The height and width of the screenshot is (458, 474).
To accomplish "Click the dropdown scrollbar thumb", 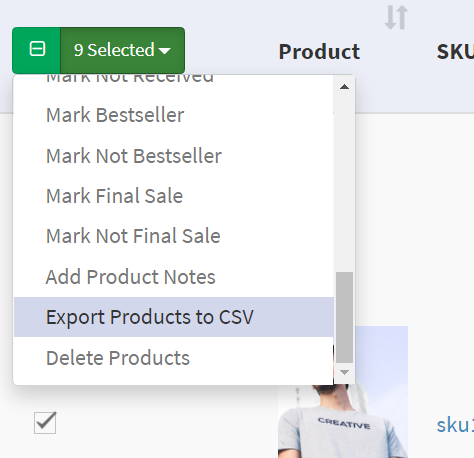I will coord(344,317).
